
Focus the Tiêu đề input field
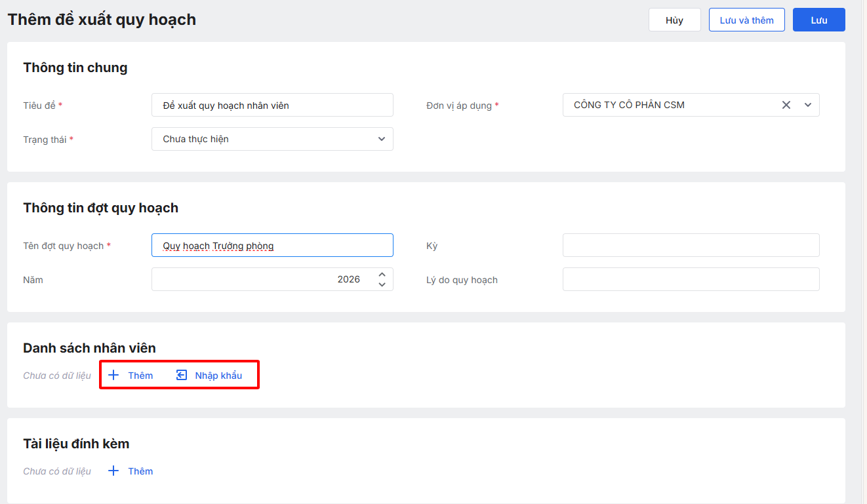(272, 105)
